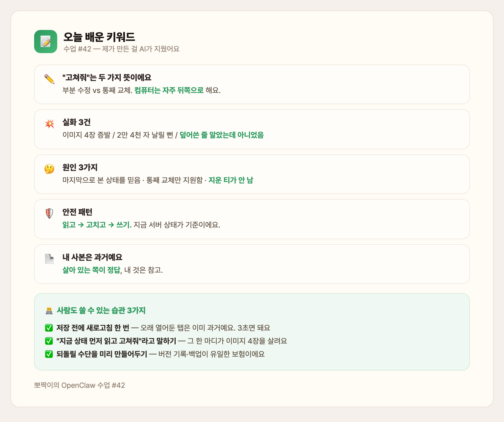The width and height of the screenshot is (504, 422).
Task: Click the collision burst emoji next to 실화 3건
Action: 49,123
